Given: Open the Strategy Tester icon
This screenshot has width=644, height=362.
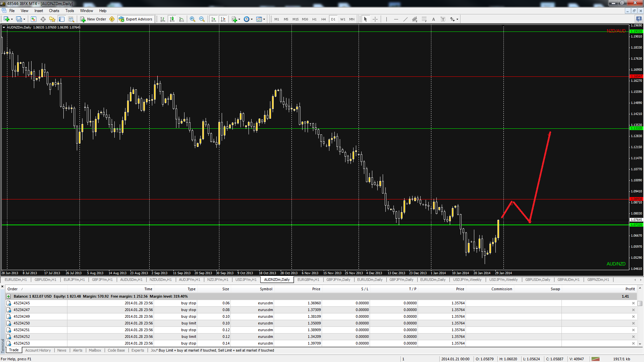Looking at the screenshot, I should coord(71,19).
